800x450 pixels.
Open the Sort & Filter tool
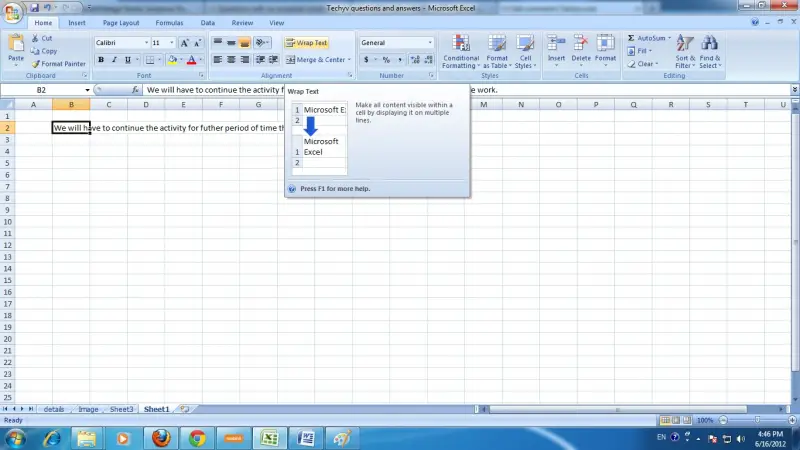685,51
